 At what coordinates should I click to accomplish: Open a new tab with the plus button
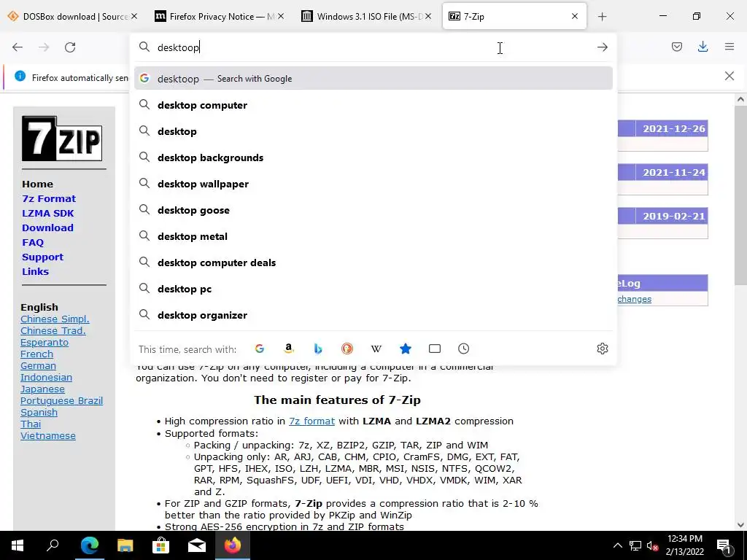602,17
